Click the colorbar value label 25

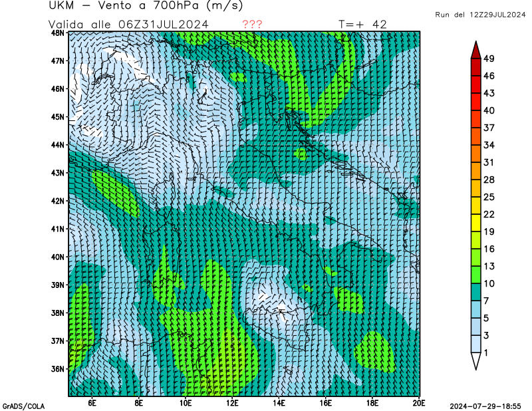[x=489, y=197]
